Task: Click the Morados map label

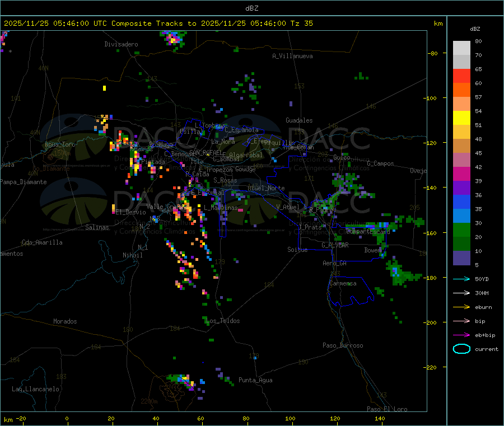Action: (65, 321)
